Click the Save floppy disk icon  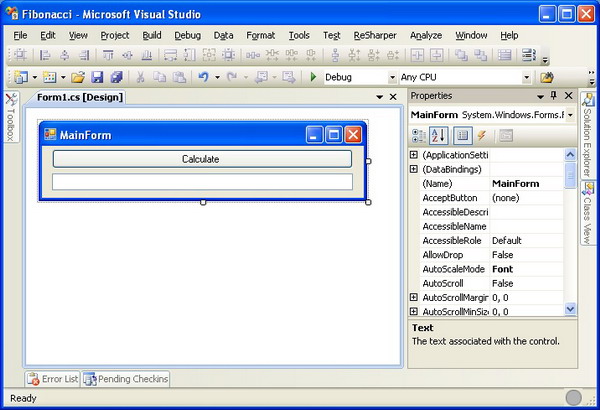pyautogui.click(x=97, y=77)
